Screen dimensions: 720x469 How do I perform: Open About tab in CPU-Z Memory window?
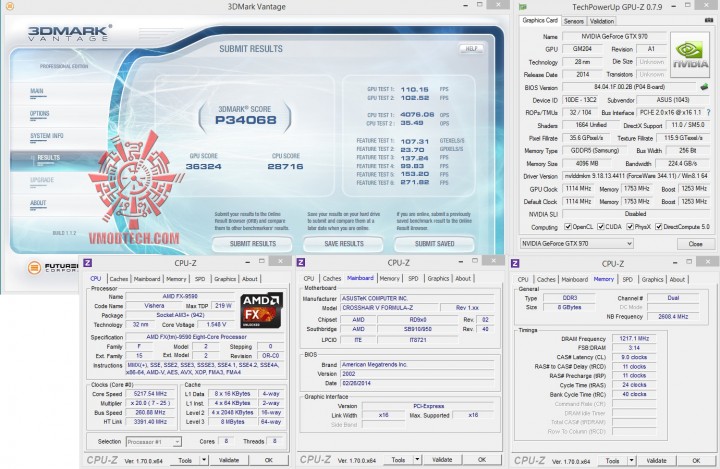click(677, 279)
